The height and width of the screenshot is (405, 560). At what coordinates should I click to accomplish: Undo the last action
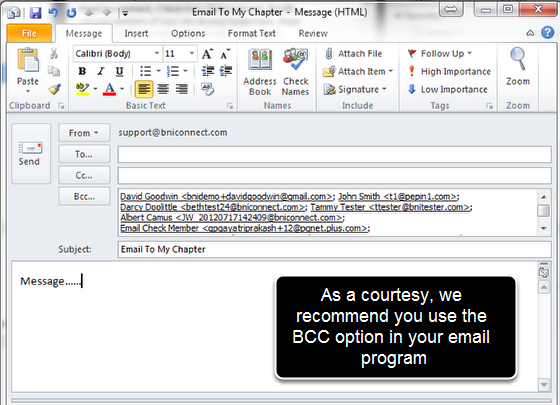point(53,13)
